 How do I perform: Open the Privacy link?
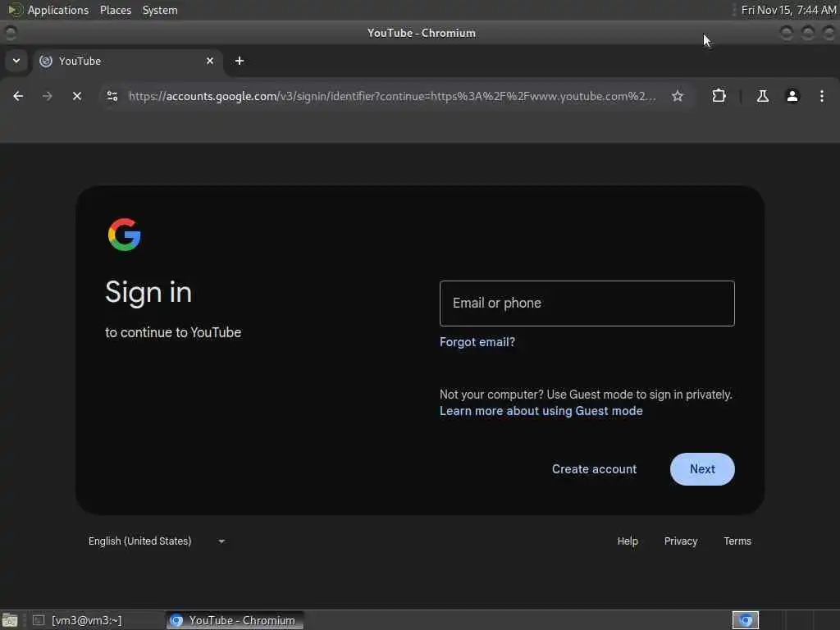(x=680, y=541)
